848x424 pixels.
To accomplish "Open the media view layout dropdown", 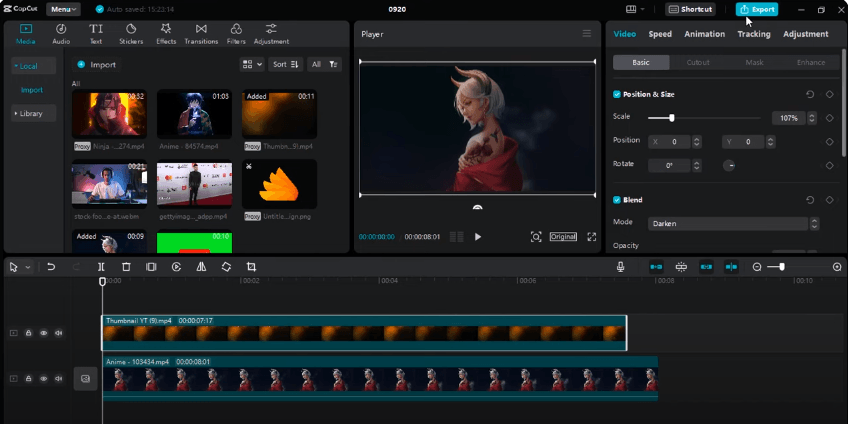I will click(252, 64).
